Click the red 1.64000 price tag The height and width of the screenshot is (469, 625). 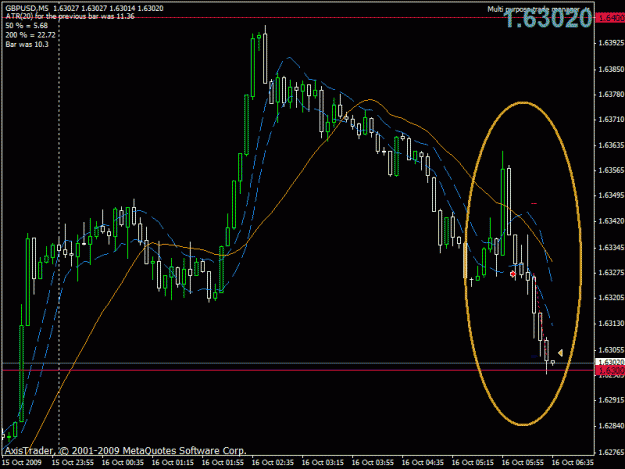[x=610, y=18]
